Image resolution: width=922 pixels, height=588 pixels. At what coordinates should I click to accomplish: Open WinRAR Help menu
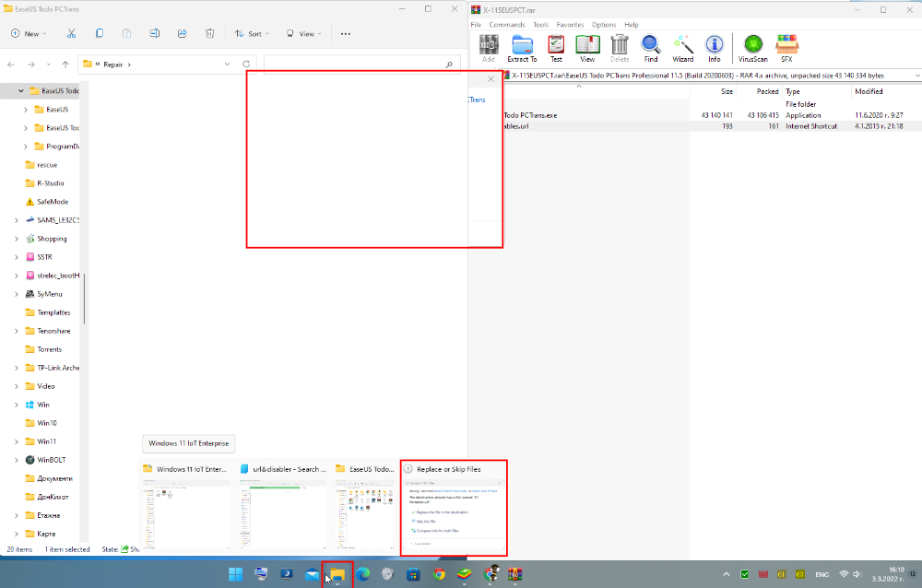pyautogui.click(x=632, y=25)
